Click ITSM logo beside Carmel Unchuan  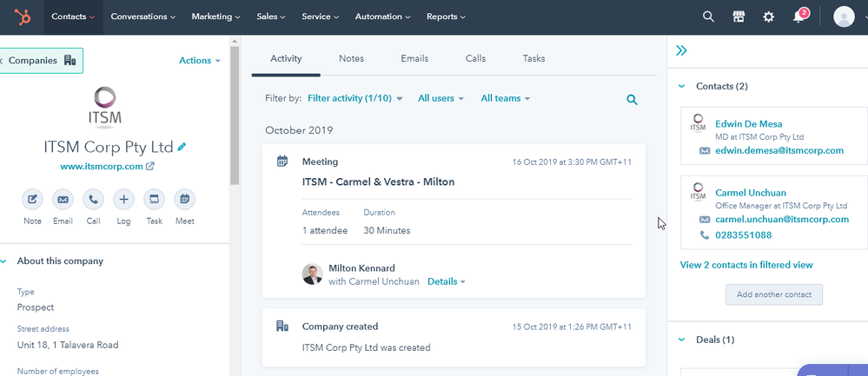(698, 193)
